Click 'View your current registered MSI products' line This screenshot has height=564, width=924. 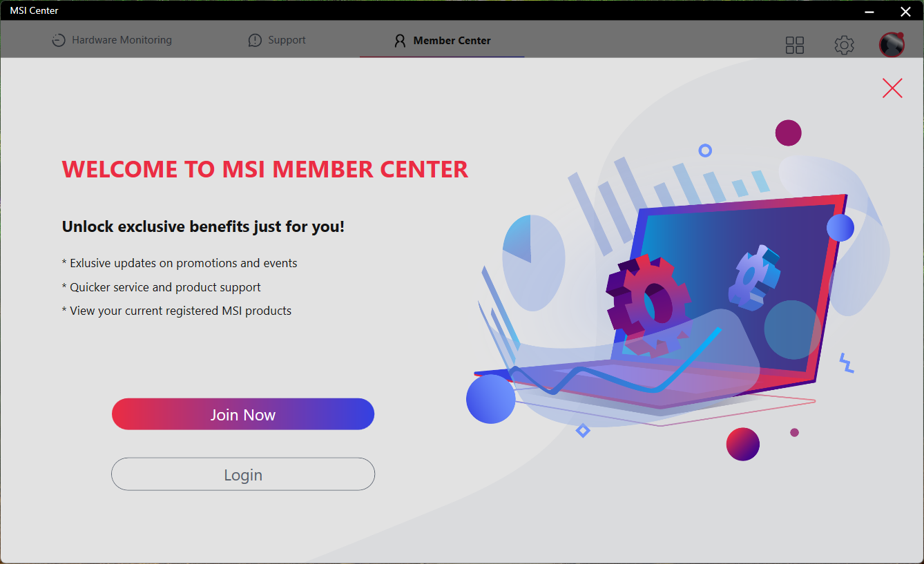(177, 311)
